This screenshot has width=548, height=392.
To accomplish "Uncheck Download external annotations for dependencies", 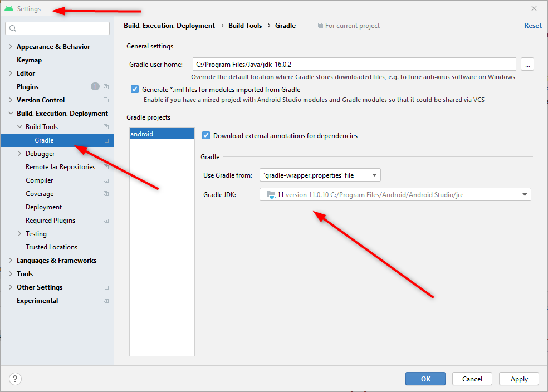I will pos(206,135).
